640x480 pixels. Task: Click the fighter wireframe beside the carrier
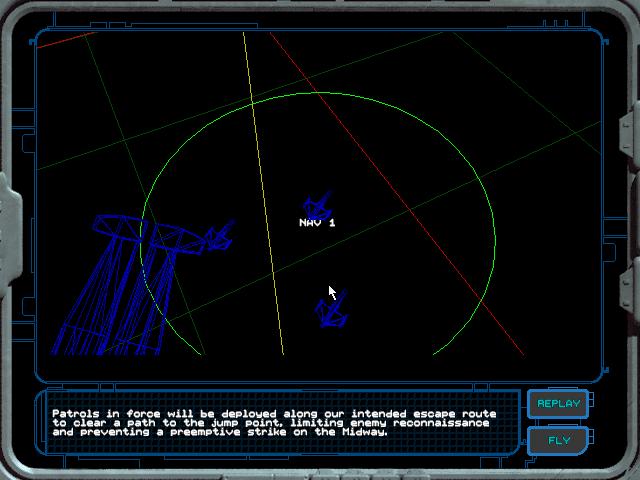point(219,236)
